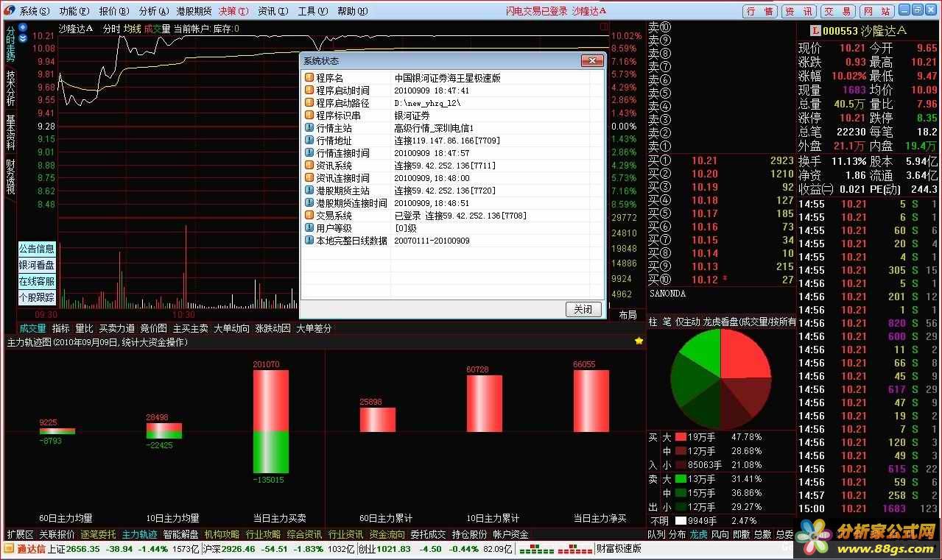This screenshot has height=560, width=942.
Task: Select the 龙虎 tab under the pie chart
Action: pos(699,534)
